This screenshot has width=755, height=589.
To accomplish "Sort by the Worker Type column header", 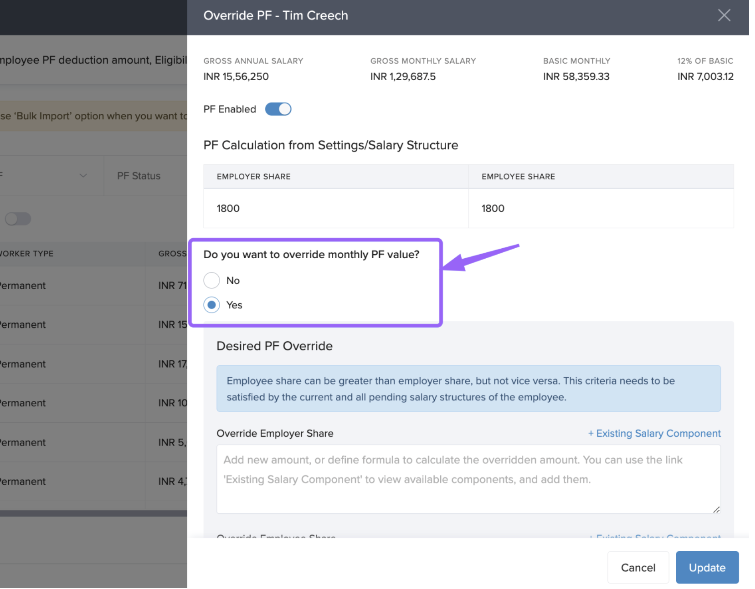I will coord(27,254).
